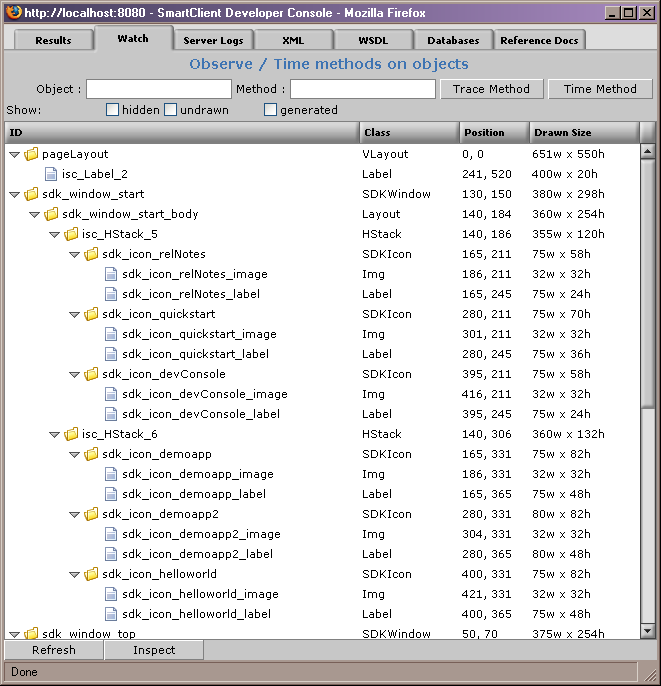The width and height of the screenshot is (661, 686).
Task: Click the file icon beside sdk_icon_quickstart_label
Action: pos(111,354)
